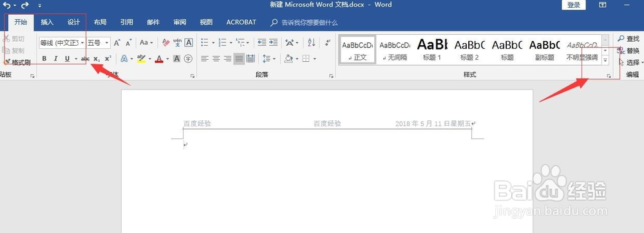Click 查找 find button
Screen dimensions: 644x233
pos(629,39)
